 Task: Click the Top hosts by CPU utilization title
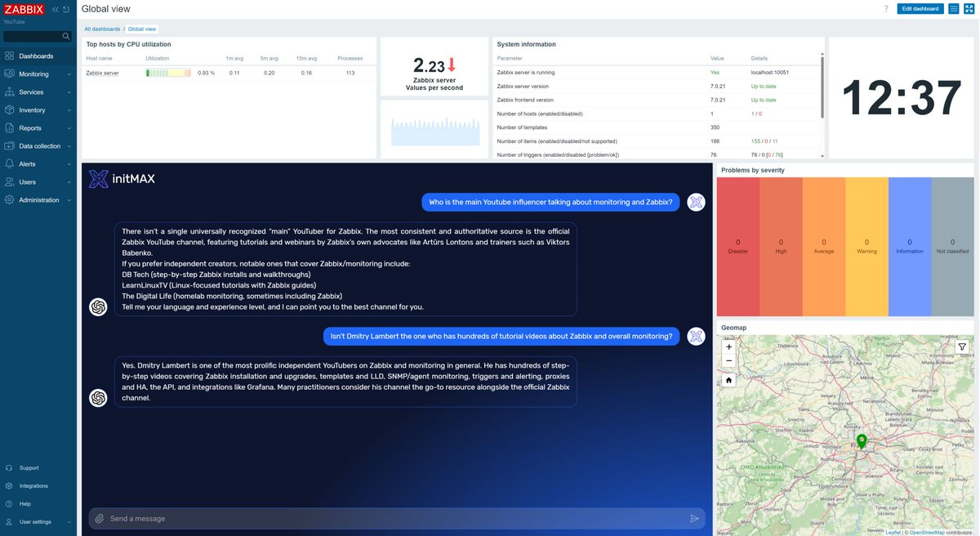click(129, 44)
